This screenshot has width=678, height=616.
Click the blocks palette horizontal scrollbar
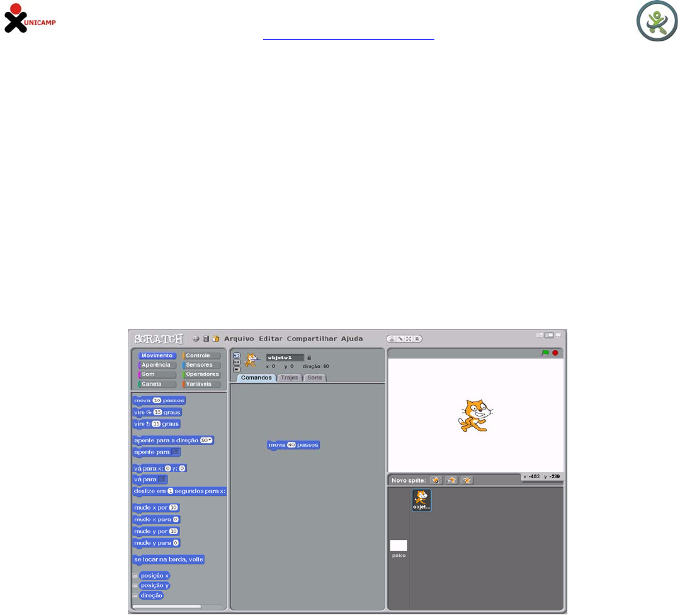coord(167,607)
